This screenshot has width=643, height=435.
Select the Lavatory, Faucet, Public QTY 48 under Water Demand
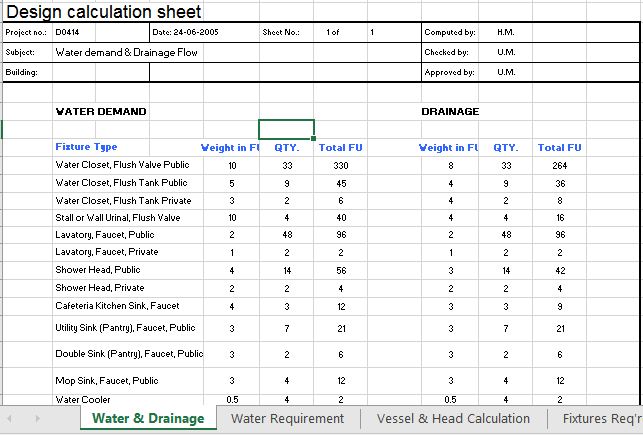(287, 235)
